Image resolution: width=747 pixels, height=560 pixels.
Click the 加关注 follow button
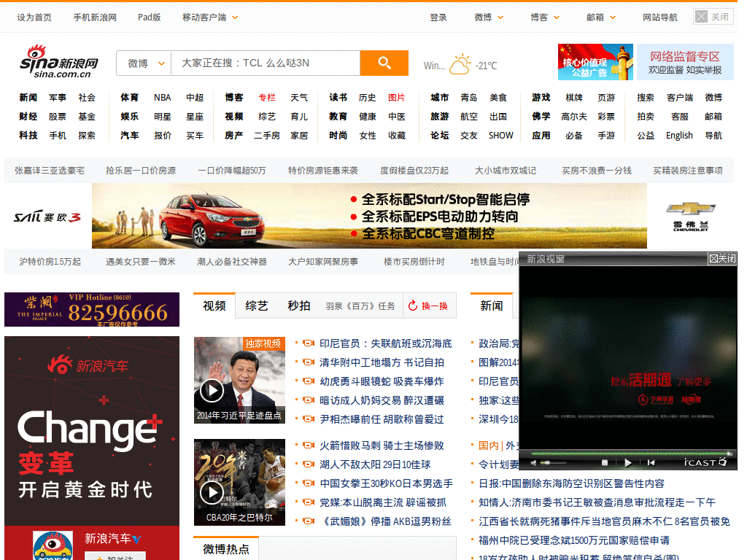tap(115, 556)
